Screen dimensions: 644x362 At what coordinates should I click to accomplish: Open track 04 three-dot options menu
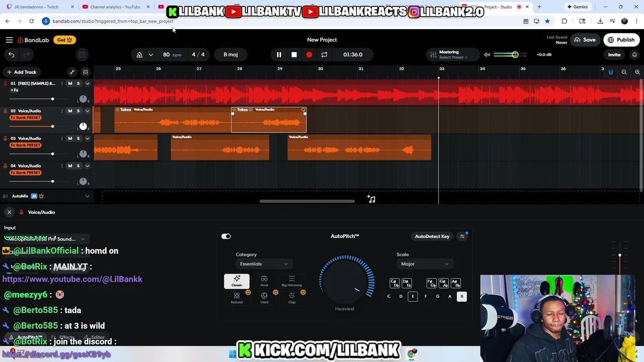(62, 165)
